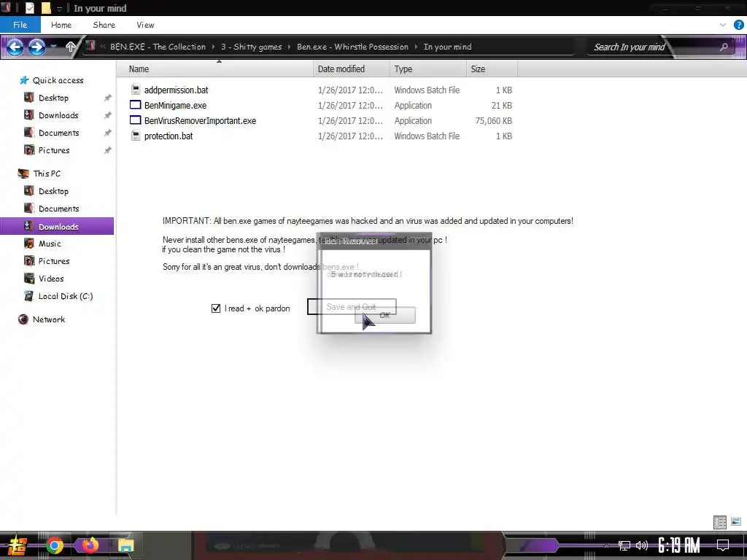The height and width of the screenshot is (560, 747).
Task: Click the 6:19 AM taskbar clock
Action: [x=679, y=545]
